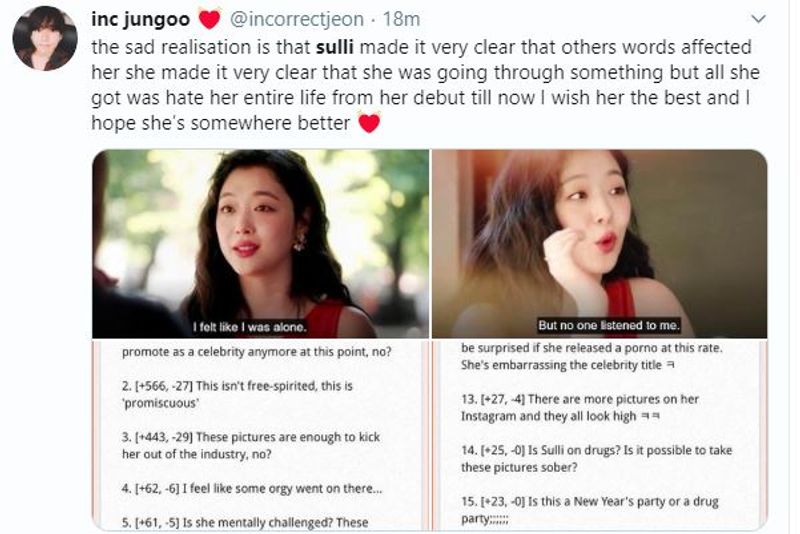Screen dimensions: 800x534
Task: Click the tweet body text to expand
Action: (x=426, y=85)
